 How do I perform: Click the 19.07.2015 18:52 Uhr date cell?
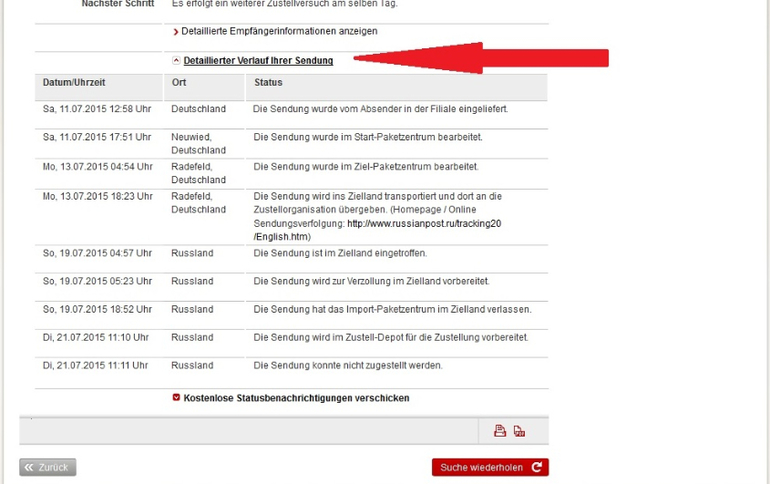(97, 310)
